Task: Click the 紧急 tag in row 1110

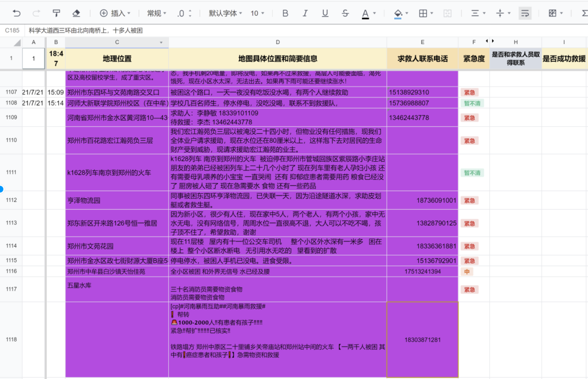Action: pyautogui.click(x=469, y=140)
